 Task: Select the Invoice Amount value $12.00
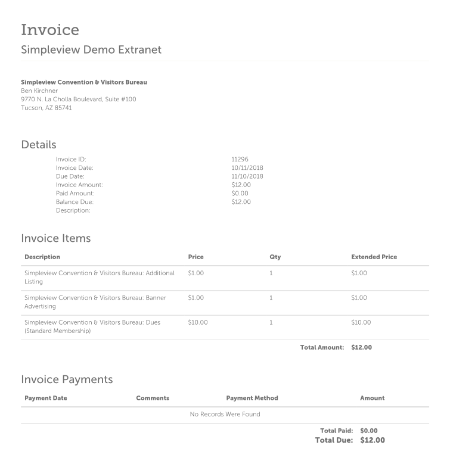coord(241,185)
